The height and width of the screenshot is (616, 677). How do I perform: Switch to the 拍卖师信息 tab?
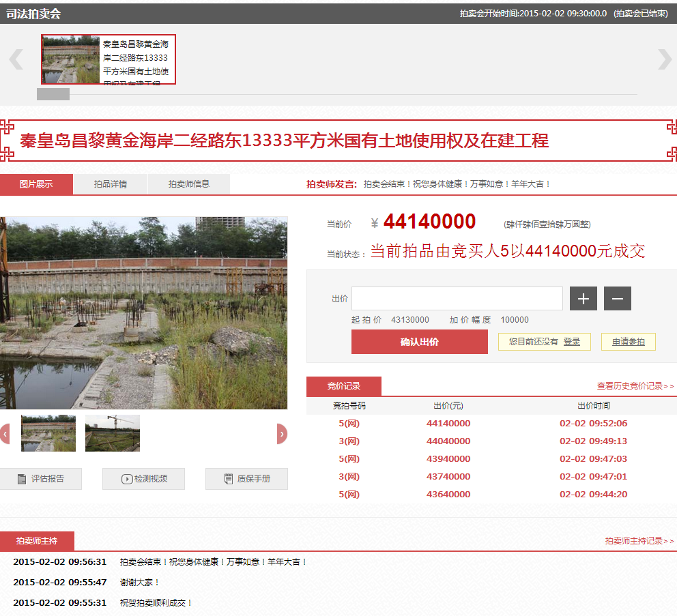[x=188, y=184]
